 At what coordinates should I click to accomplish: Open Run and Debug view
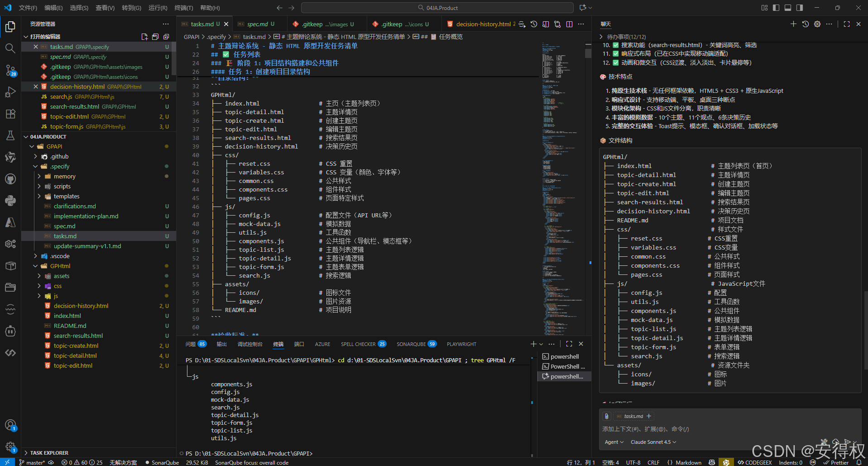(10, 92)
